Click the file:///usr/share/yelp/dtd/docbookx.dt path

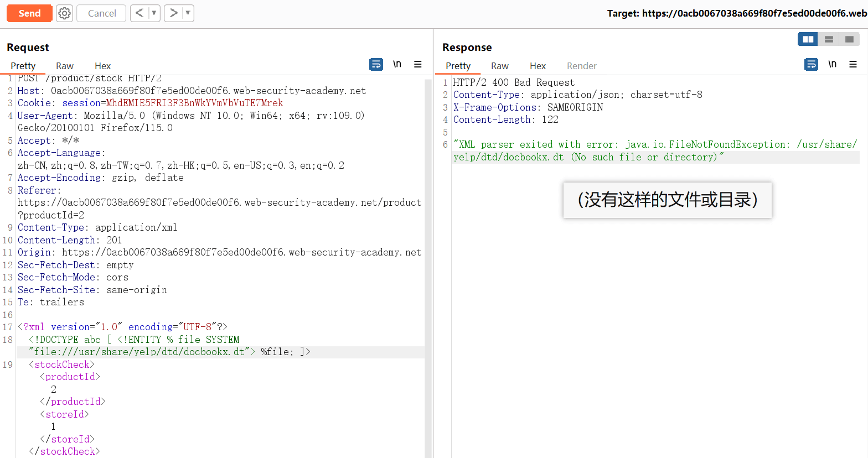(x=139, y=352)
